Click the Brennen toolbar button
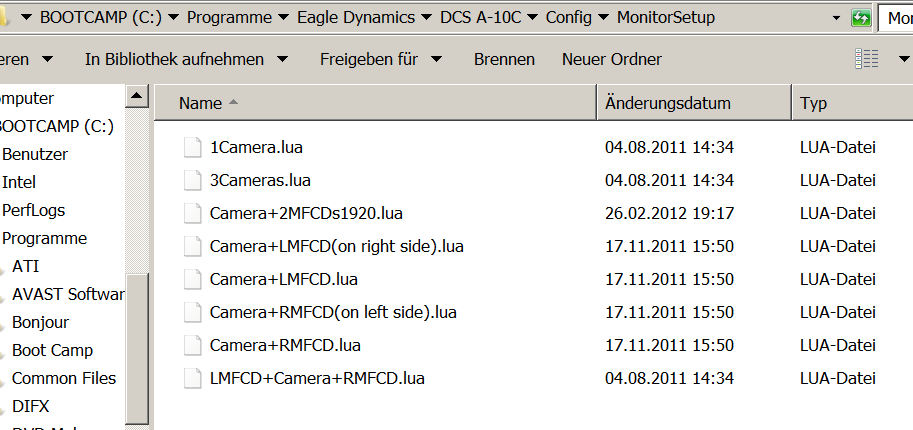 (504, 59)
